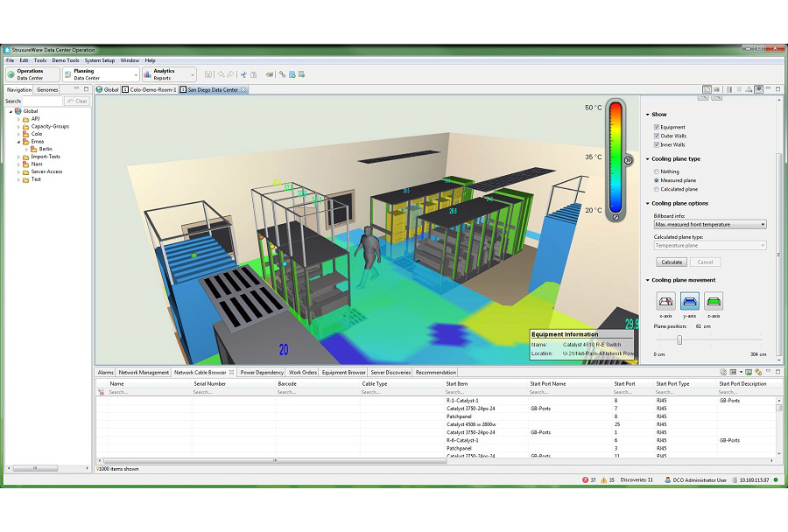Viewport: 788px width, 532px height.
Task: Collapse the temperature legend double-arrow button
Action: point(628,160)
